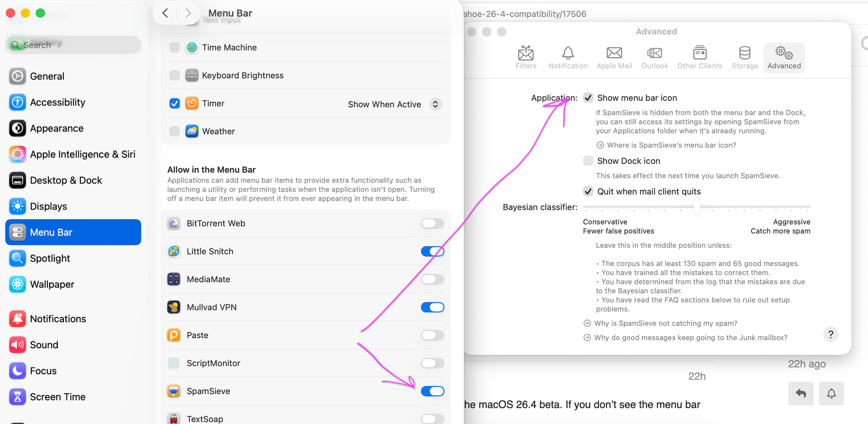Screen dimensions: 868x424
Task: Select Desktop & Dock in the sidebar
Action: click(66, 180)
